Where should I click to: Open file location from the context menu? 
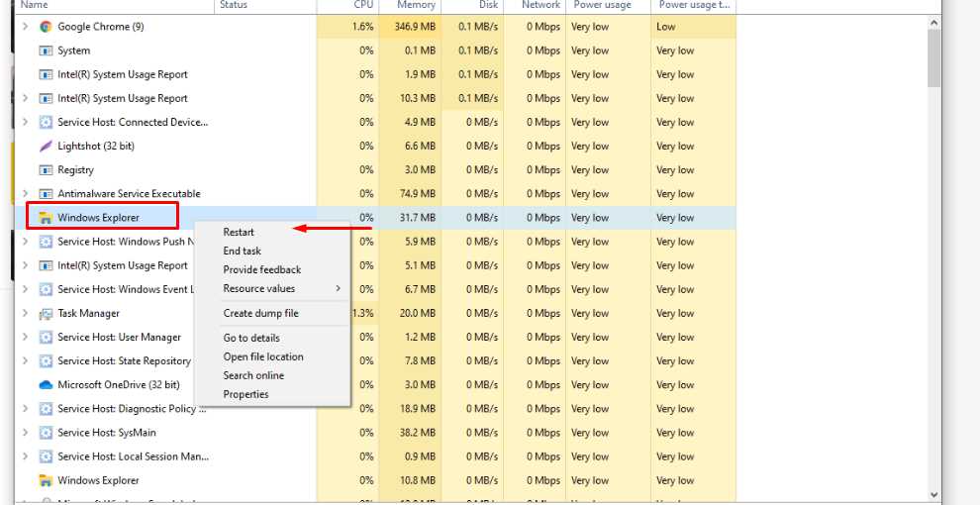(x=263, y=357)
